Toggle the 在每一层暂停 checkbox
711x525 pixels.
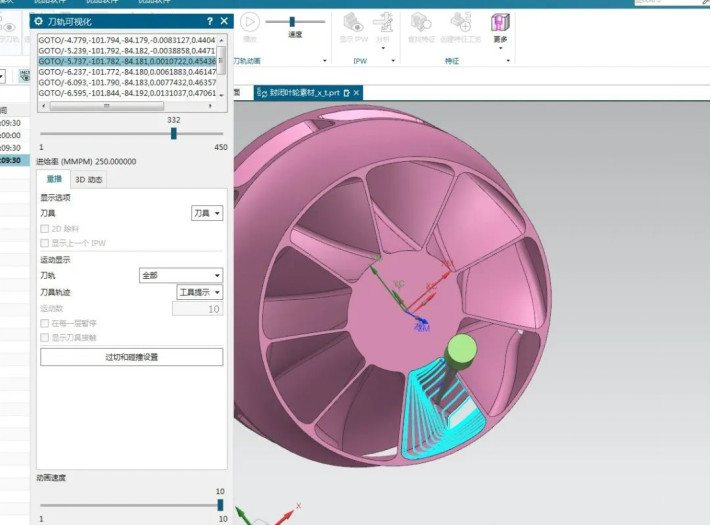44,324
